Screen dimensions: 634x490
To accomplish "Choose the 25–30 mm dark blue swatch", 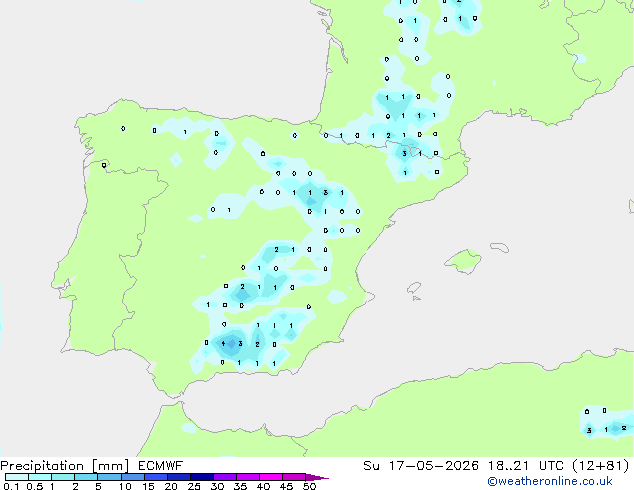I will click(x=201, y=477).
